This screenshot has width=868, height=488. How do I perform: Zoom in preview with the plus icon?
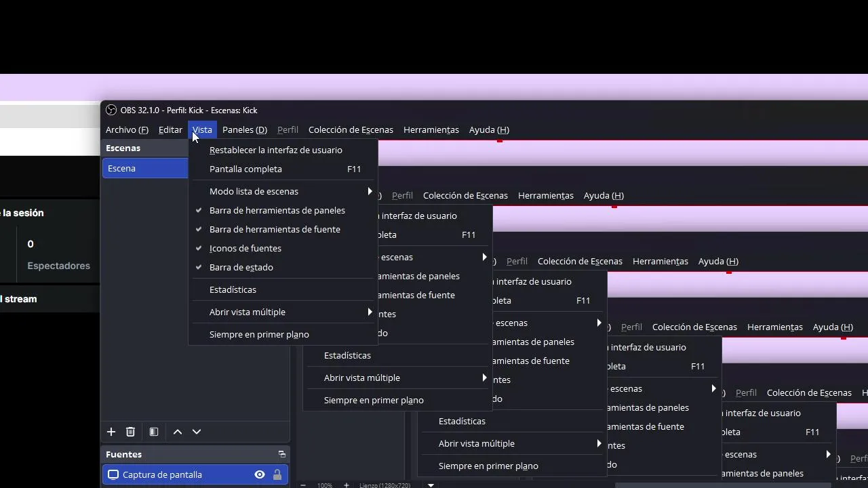point(347,485)
